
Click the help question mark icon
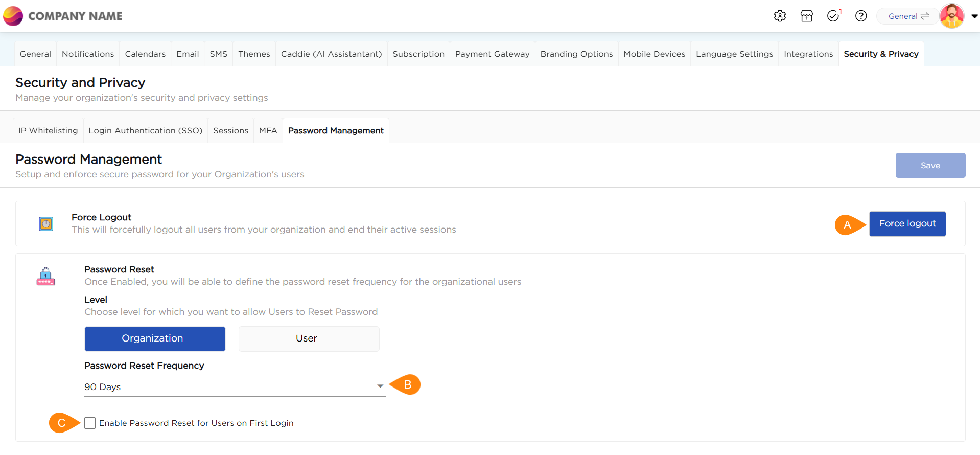click(861, 16)
